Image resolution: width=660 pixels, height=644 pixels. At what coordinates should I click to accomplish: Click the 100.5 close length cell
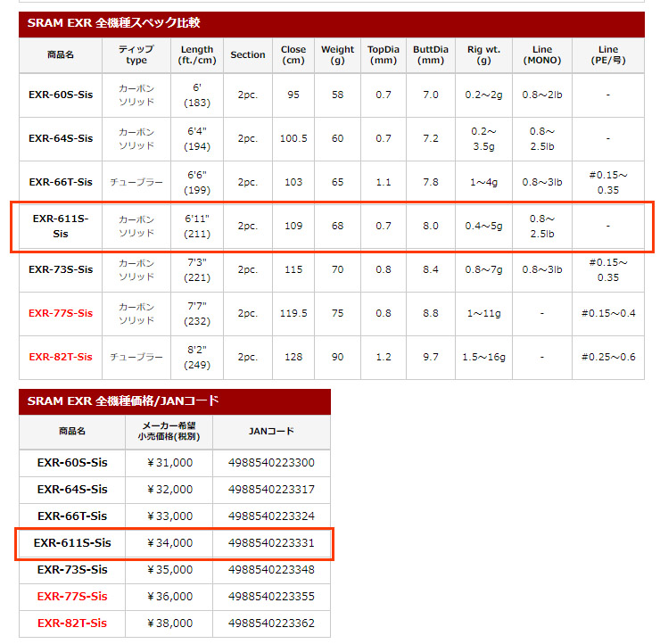(293, 138)
